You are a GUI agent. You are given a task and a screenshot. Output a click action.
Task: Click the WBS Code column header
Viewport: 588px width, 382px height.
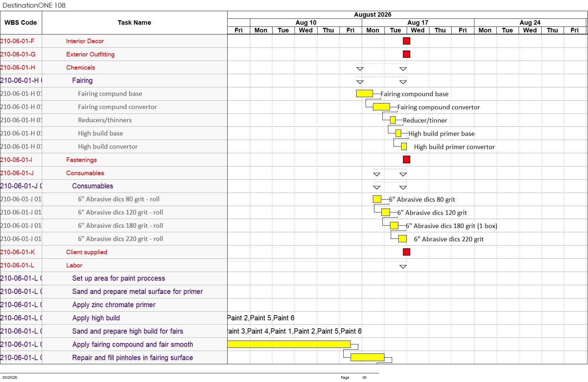tap(21, 23)
